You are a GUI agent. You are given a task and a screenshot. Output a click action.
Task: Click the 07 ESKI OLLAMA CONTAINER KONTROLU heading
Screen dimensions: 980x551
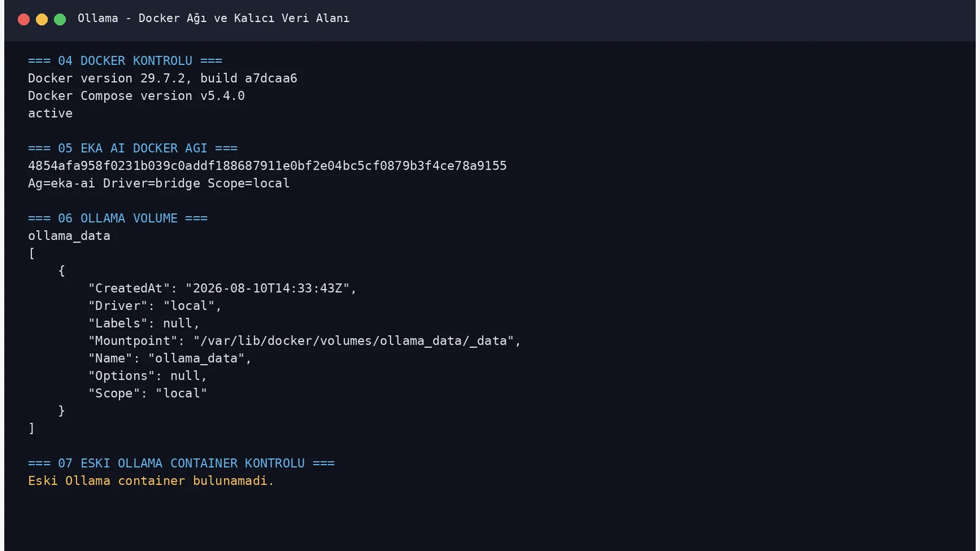181,463
